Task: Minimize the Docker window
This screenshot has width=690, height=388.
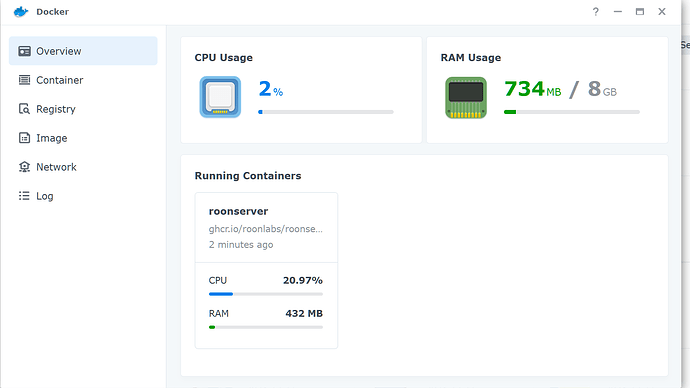Action: coord(618,11)
